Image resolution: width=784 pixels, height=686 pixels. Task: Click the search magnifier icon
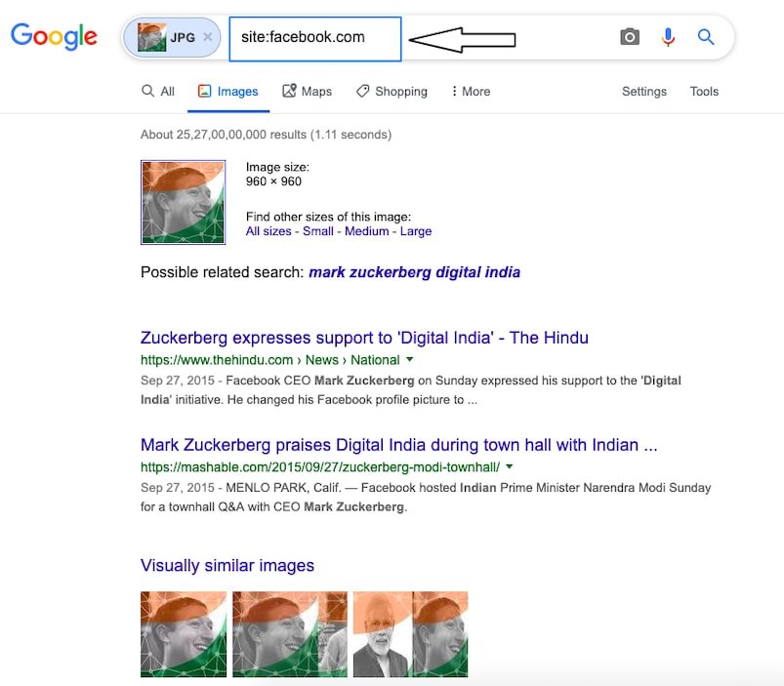click(706, 36)
